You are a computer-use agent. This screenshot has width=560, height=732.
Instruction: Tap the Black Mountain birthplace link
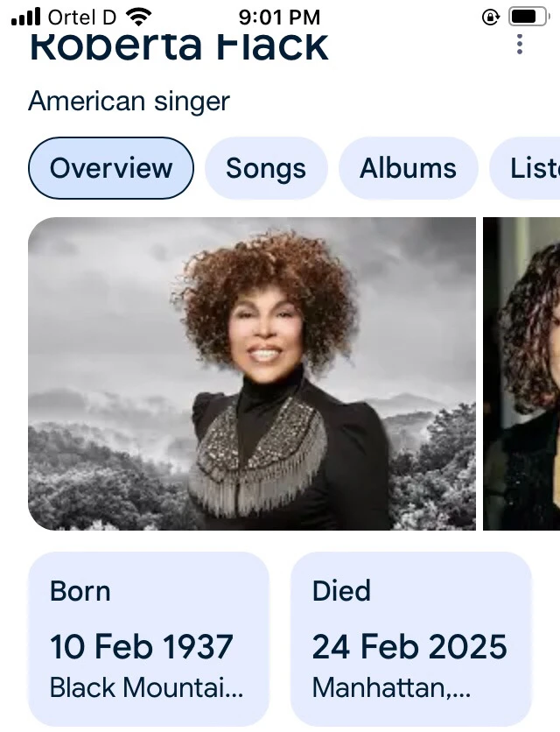click(146, 687)
